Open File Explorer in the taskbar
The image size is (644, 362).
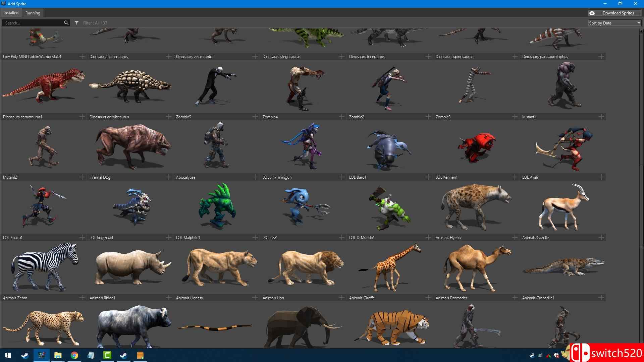(x=58, y=355)
